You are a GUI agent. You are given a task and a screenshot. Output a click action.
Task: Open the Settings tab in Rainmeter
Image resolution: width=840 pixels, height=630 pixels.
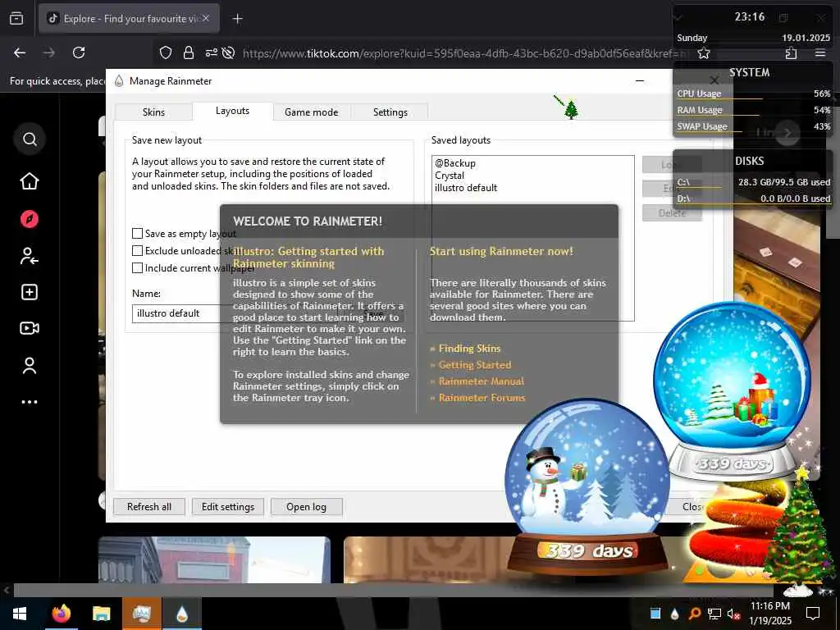pyautogui.click(x=390, y=112)
